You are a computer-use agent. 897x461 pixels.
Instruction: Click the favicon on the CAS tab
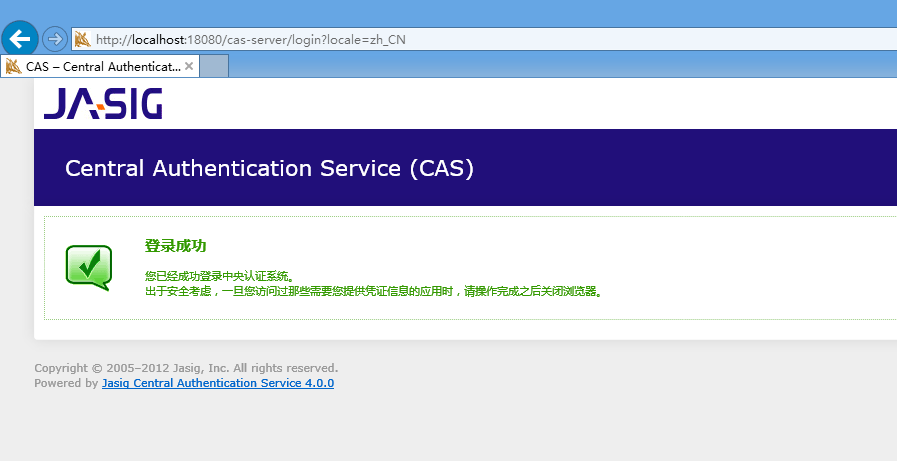point(14,67)
